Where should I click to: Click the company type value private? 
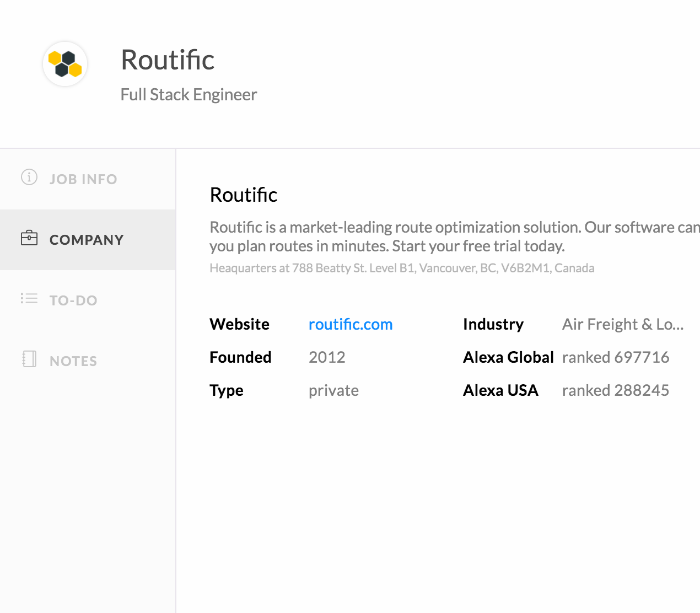(333, 390)
